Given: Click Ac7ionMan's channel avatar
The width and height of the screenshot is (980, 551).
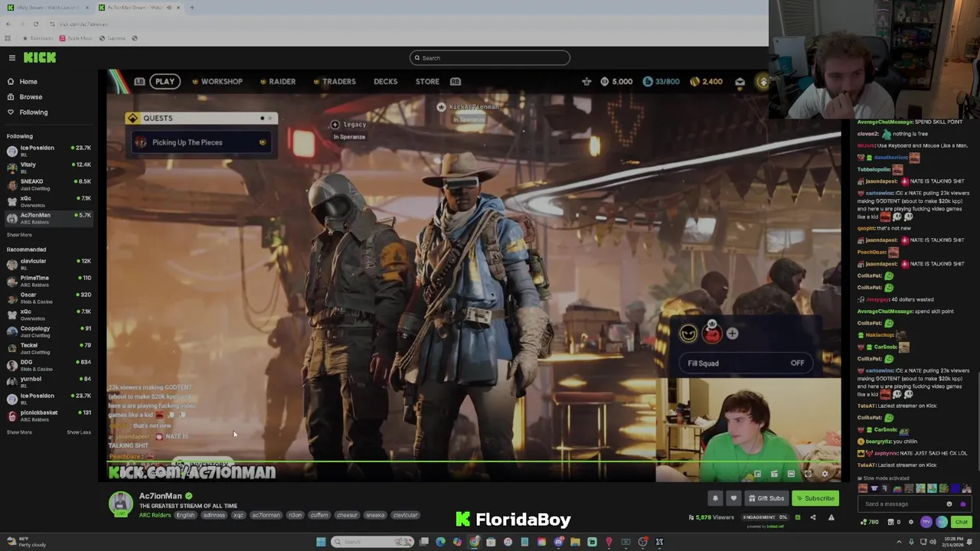Looking at the screenshot, I should [120, 503].
